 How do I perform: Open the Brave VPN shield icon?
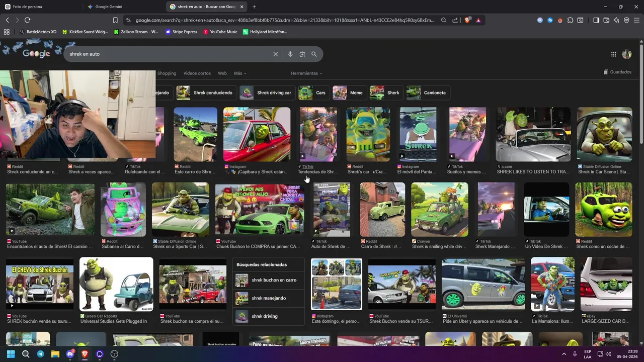626,20
